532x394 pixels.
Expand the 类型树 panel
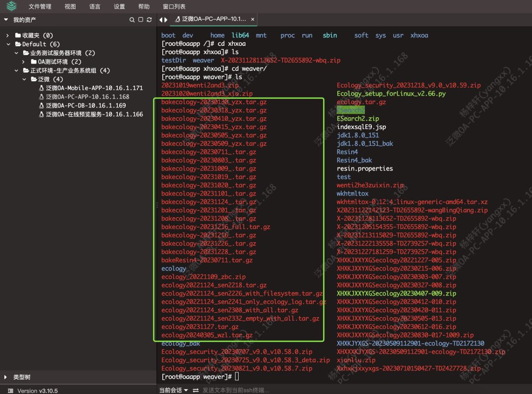pyautogui.click(x=6, y=377)
